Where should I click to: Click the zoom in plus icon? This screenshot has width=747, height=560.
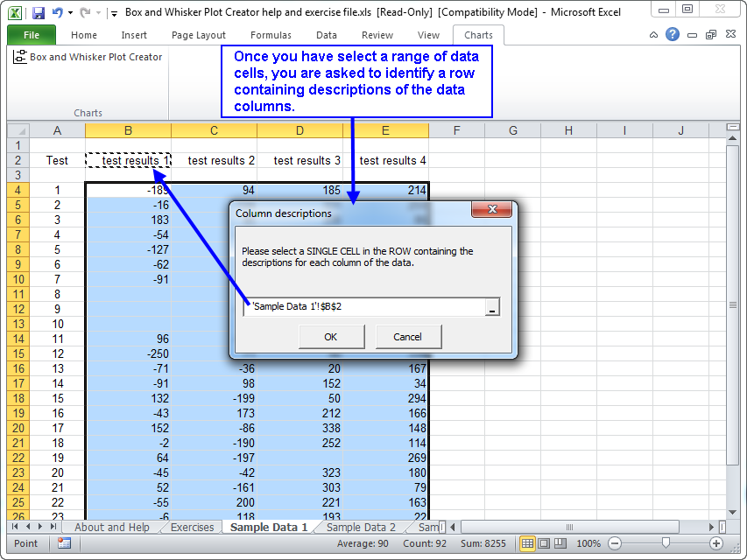(x=715, y=543)
